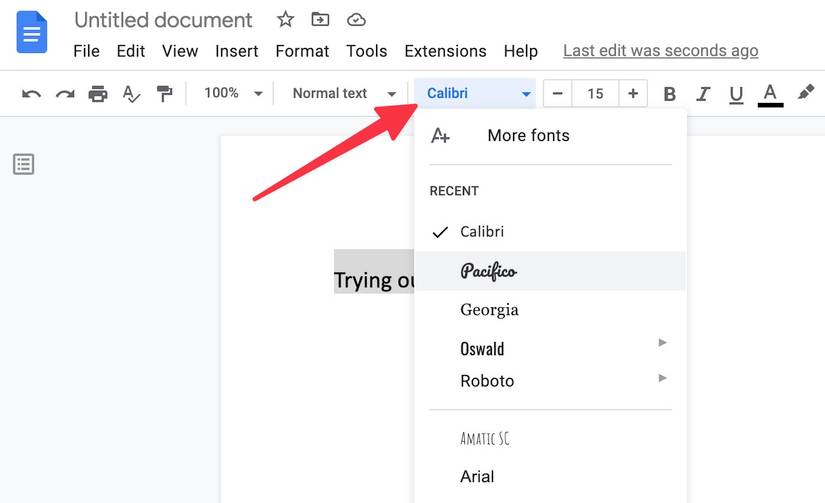Image resolution: width=825 pixels, height=503 pixels.
Task: Open the Normal text style dropdown
Action: pos(344,93)
